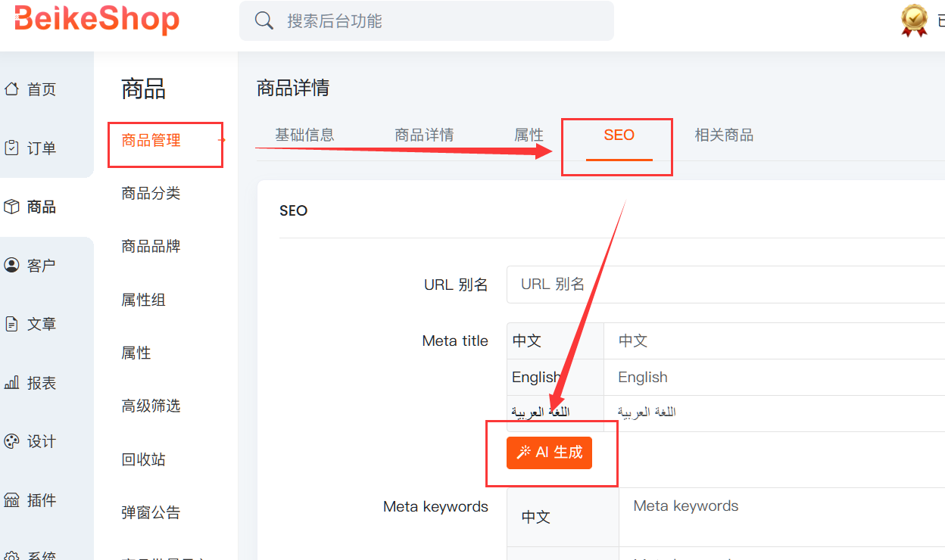945x560 pixels.
Task: Click the 中文 Meta keywords textarea
Action: pos(781,517)
